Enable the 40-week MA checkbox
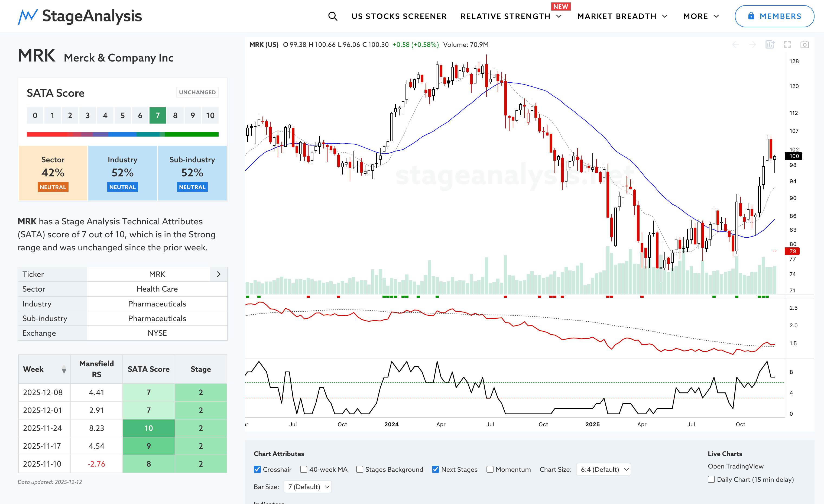 coord(304,469)
